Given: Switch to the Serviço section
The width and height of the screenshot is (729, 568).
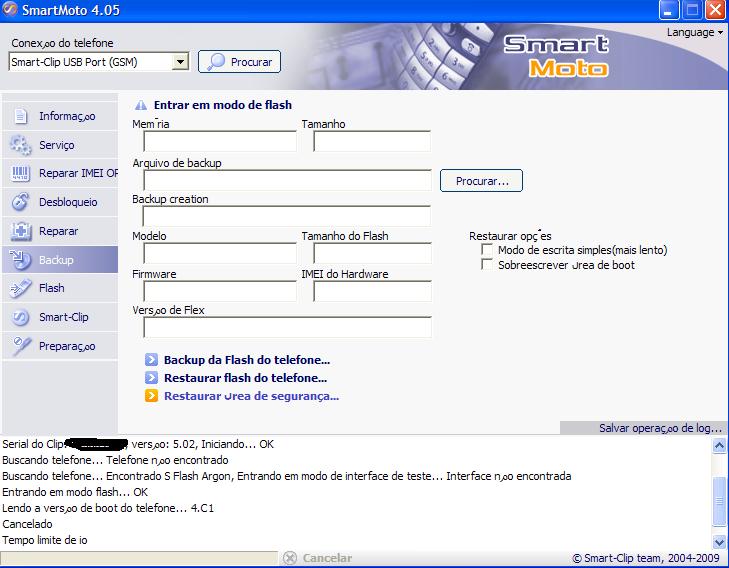Looking at the screenshot, I should pyautogui.click(x=57, y=145).
